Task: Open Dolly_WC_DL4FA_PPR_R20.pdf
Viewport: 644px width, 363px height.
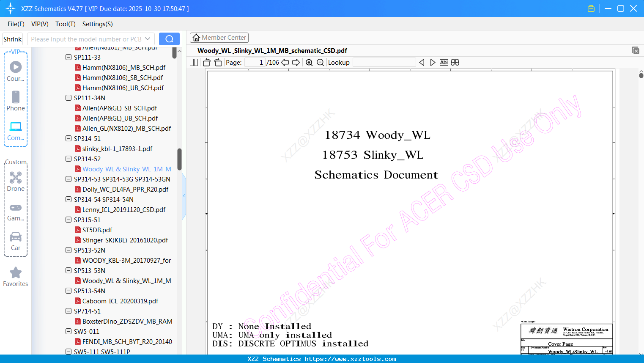Action: point(125,189)
